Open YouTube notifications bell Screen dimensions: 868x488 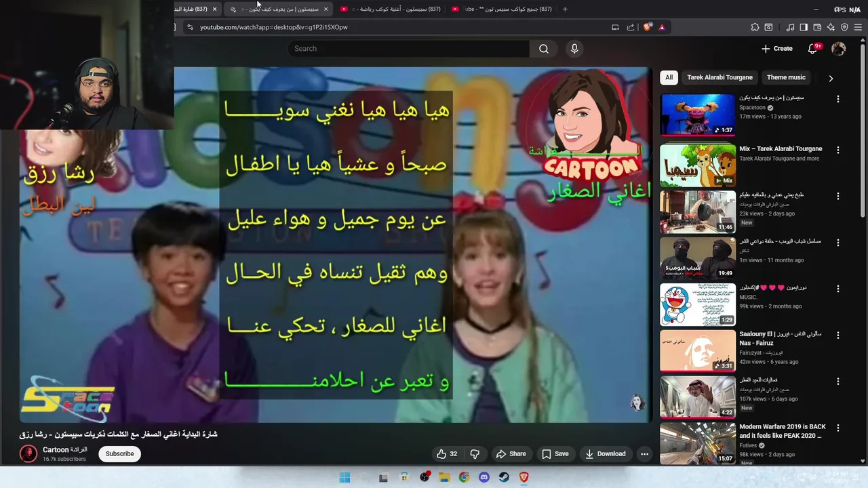pyautogui.click(x=813, y=49)
